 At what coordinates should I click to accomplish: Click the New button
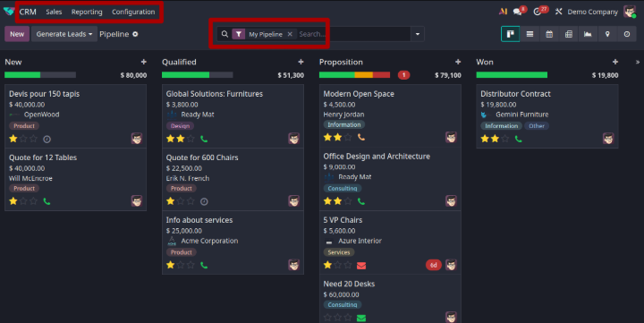pyautogui.click(x=17, y=34)
